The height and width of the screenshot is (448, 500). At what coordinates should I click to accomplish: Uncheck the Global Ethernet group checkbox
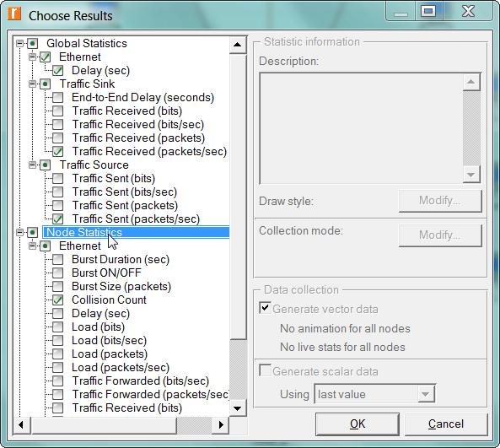[x=45, y=57]
